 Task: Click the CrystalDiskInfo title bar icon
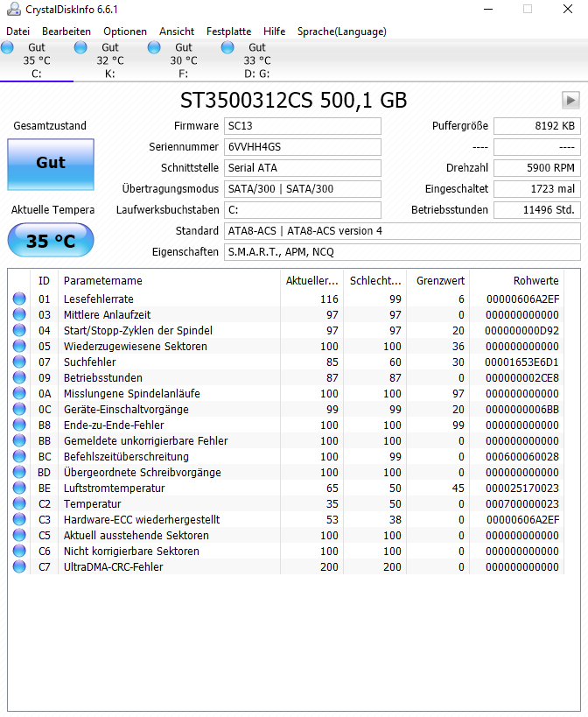pos(14,9)
